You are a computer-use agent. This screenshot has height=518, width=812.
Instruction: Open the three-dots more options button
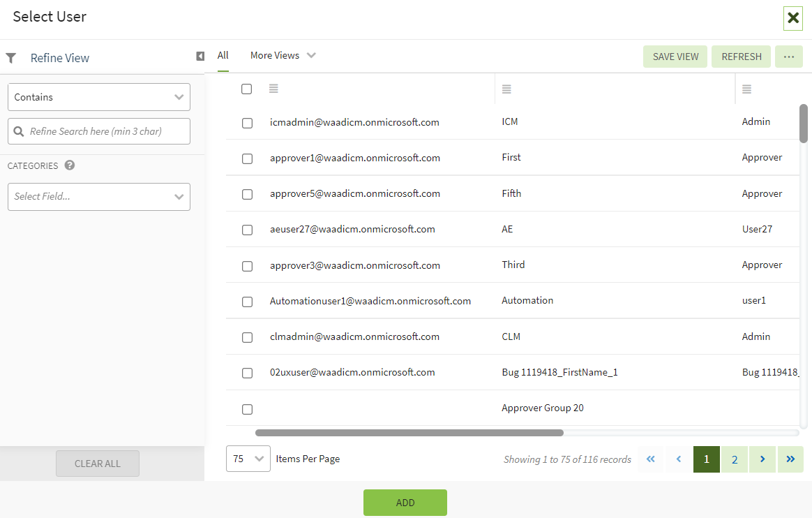pos(789,57)
